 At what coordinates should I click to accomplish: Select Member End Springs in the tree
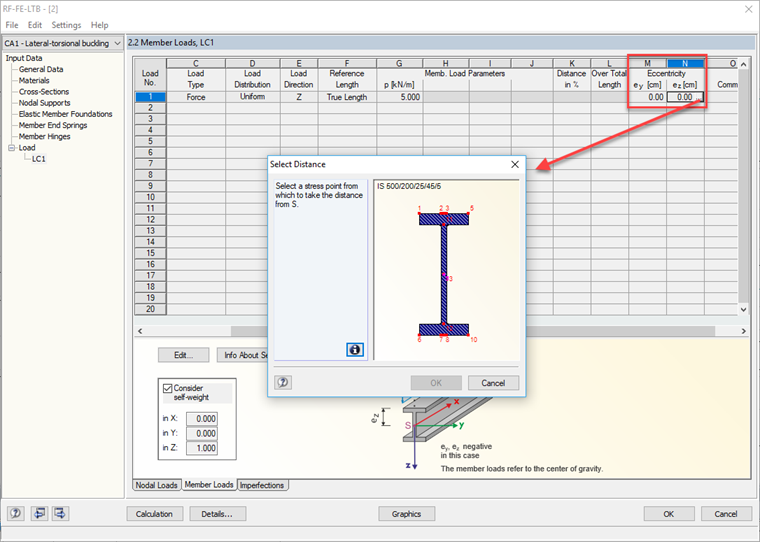53,125
